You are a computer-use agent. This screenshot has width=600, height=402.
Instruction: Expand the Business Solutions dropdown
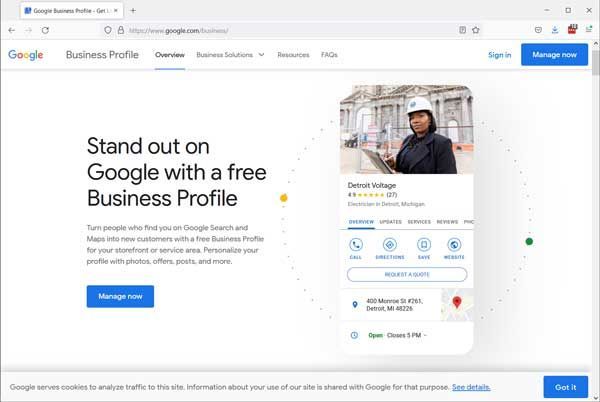[x=230, y=55]
